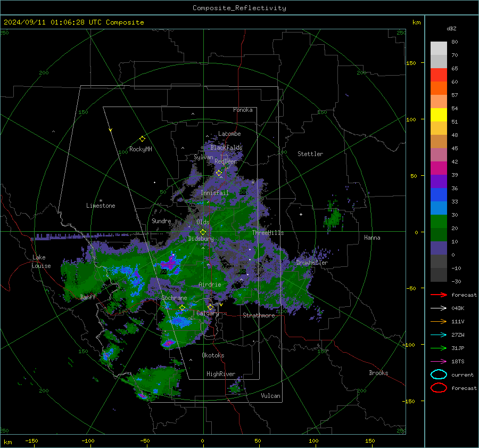The width and height of the screenshot is (479, 448).
Task: Click the cyan 27ZW arrow icon
Action: click(x=439, y=335)
